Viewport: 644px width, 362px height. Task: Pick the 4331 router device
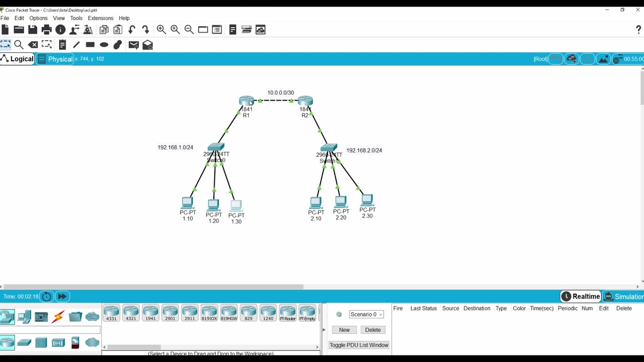(x=111, y=313)
